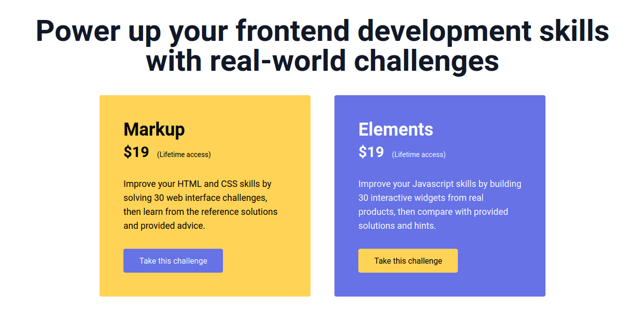
Task: Click 'then learn from the reference solutions' line
Action: (200, 212)
